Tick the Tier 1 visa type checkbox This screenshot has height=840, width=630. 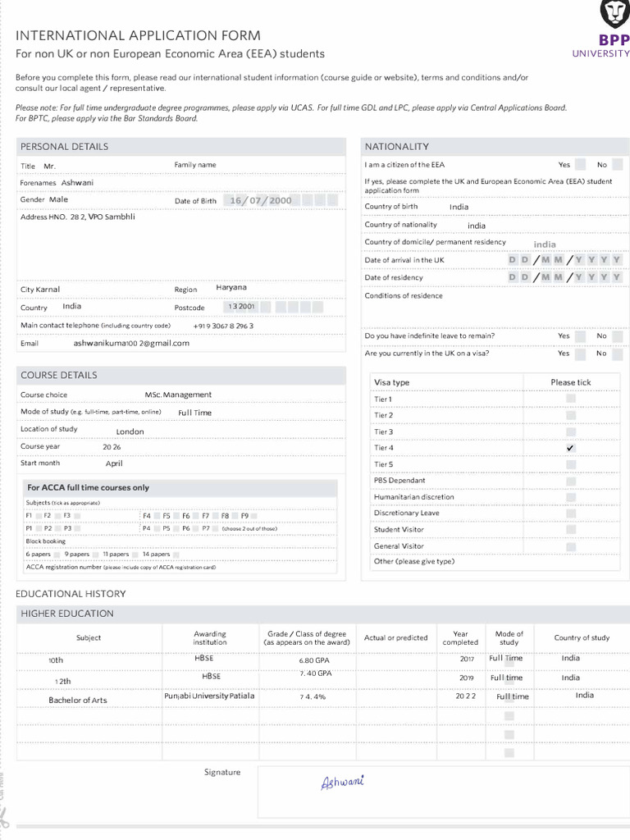coord(571,399)
